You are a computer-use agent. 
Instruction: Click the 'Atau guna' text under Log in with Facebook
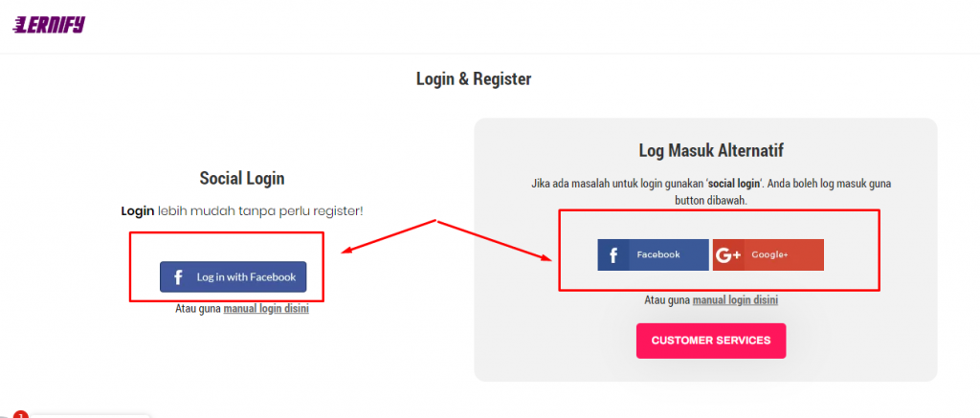[x=198, y=309]
